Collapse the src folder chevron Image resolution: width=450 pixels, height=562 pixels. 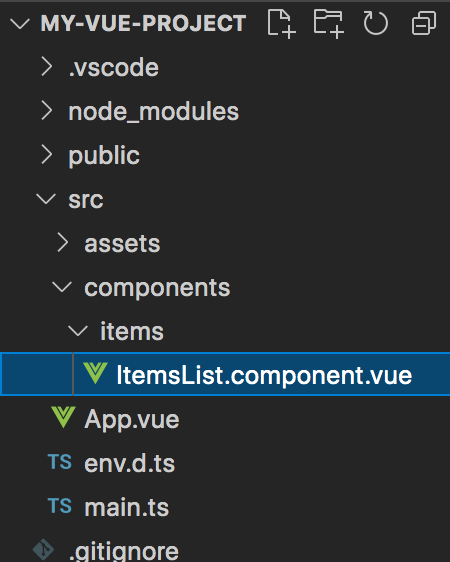click(46, 199)
